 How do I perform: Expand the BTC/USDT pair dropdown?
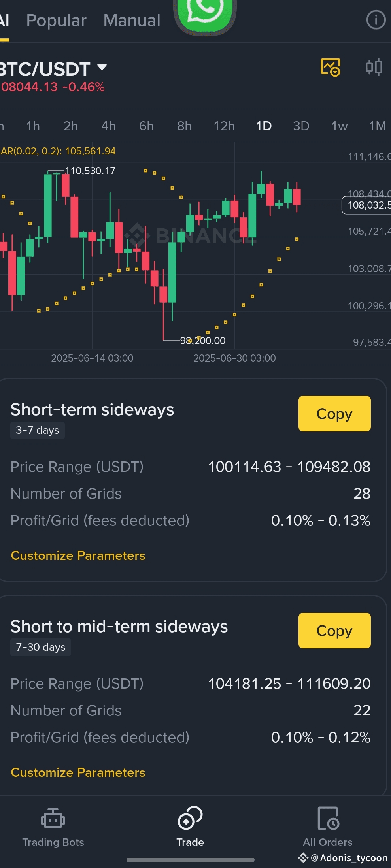pos(102,68)
